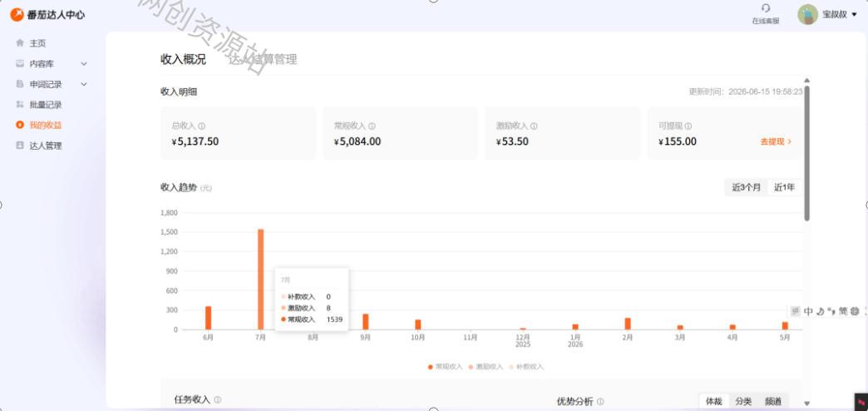The image size is (868, 411).
Task: Select the 近1年 time range
Action: [784, 187]
